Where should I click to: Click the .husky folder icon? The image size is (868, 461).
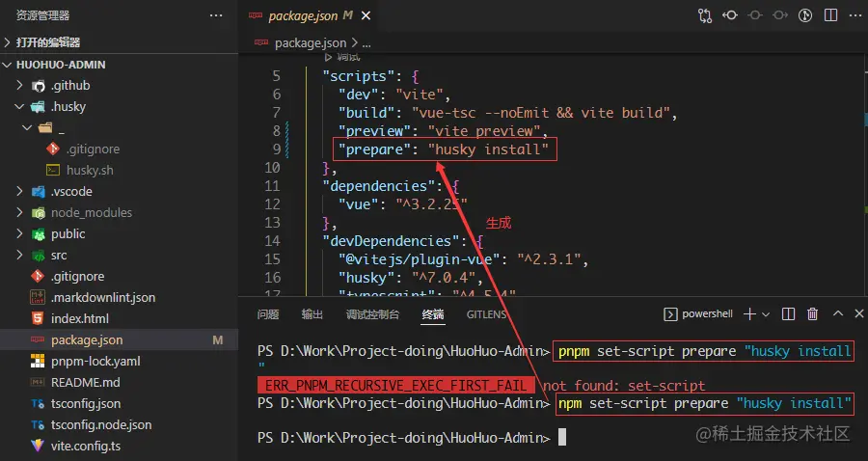(39, 107)
